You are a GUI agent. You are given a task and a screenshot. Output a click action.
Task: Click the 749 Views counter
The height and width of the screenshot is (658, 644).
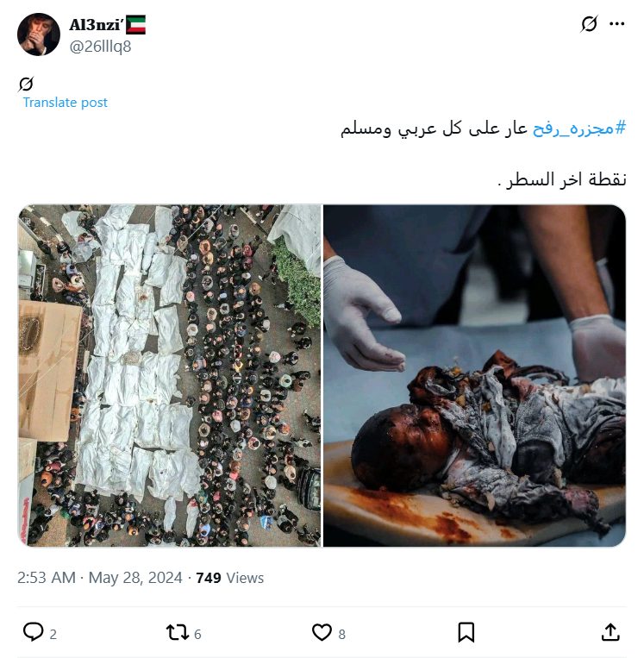230,578
